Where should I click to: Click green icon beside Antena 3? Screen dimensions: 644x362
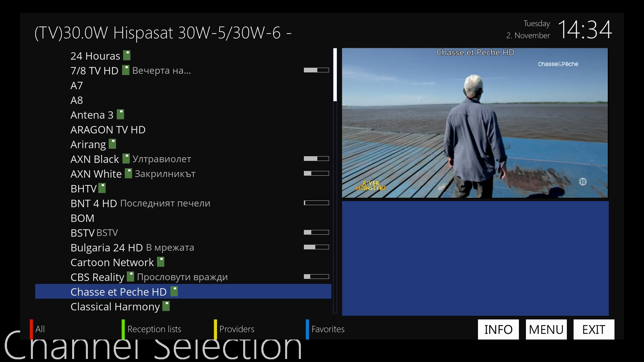tap(120, 114)
